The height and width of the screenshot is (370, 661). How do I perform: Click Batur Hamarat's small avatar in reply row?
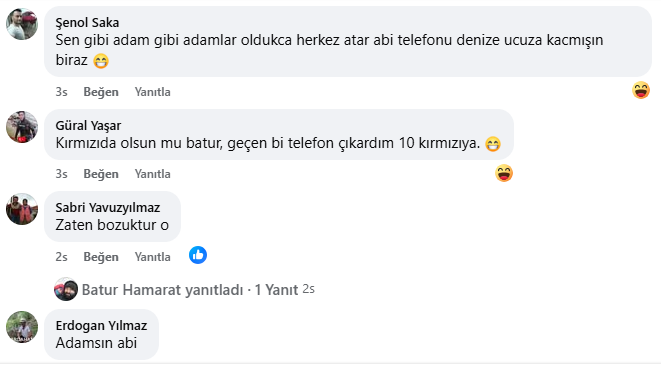tap(66, 289)
